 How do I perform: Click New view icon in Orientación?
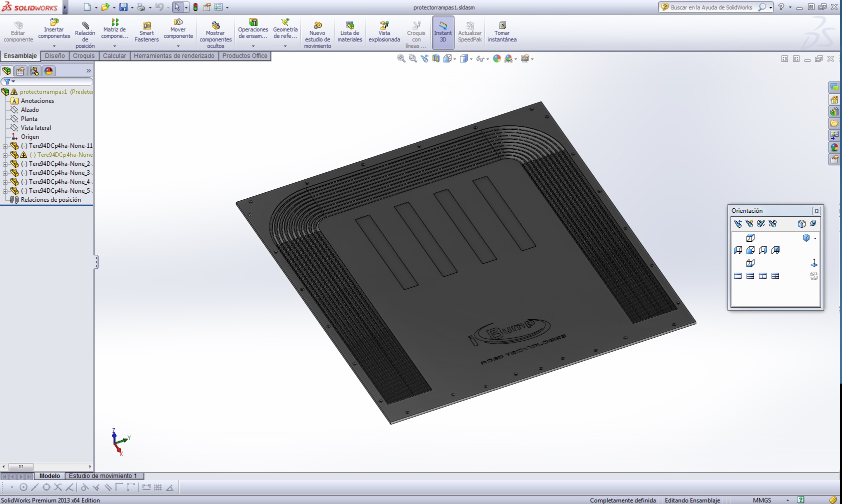coord(749,224)
